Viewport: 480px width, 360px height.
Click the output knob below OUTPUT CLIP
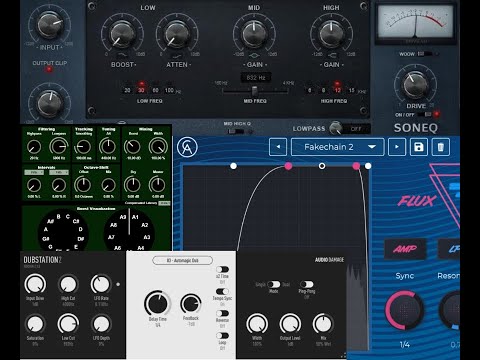[x=50, y=103]
